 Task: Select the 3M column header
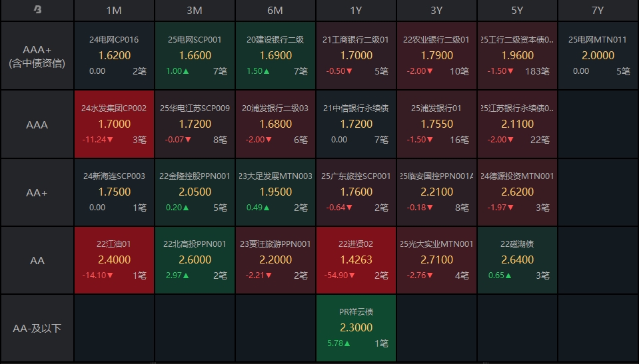pyautogui.click(x=195, y=10)
